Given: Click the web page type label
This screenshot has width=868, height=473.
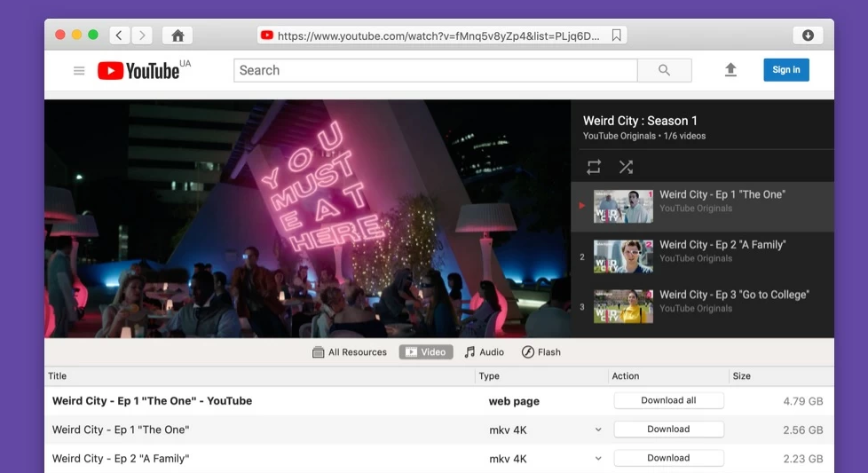Looking at the screenshot, I should (514, 402).
